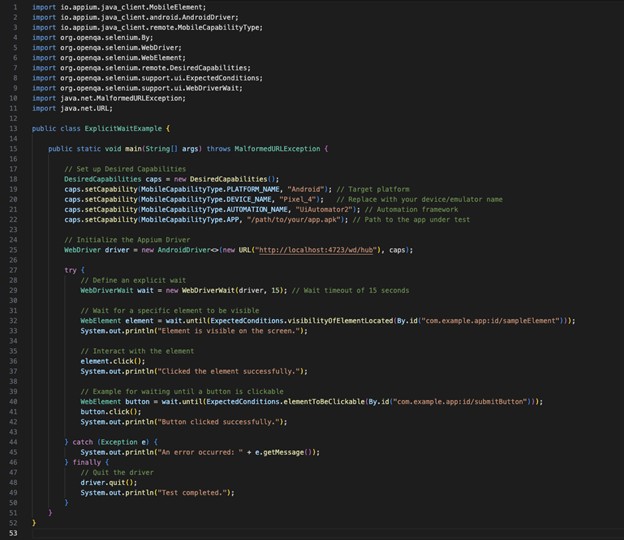Click the import ExpectedConditions line

147,78
